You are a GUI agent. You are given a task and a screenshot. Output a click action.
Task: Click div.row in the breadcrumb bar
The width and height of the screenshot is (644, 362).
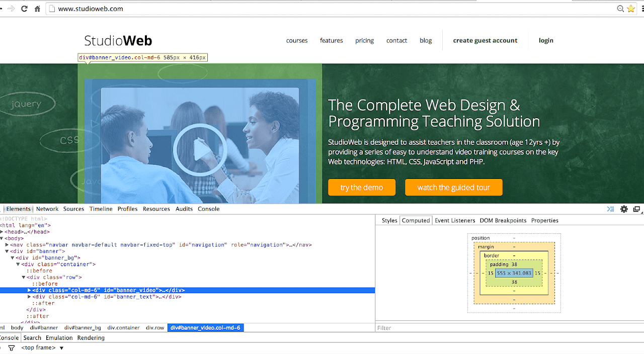point(155,328)
